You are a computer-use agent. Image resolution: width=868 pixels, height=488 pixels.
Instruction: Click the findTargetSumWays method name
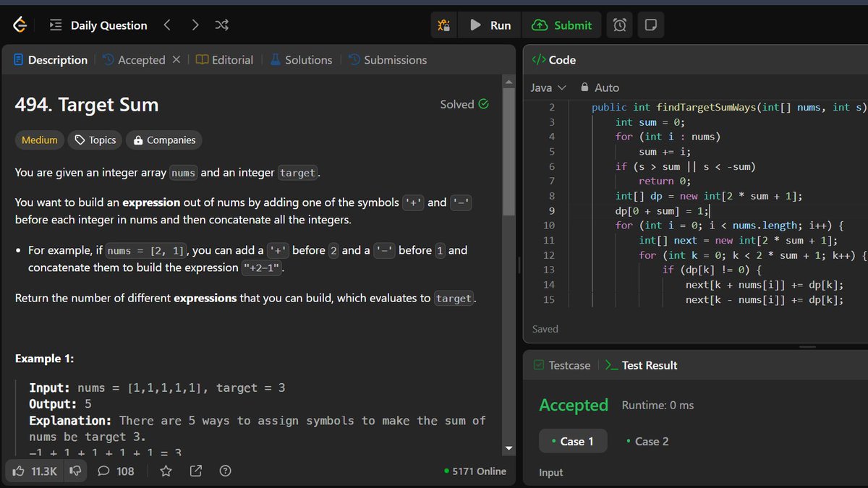707,107
